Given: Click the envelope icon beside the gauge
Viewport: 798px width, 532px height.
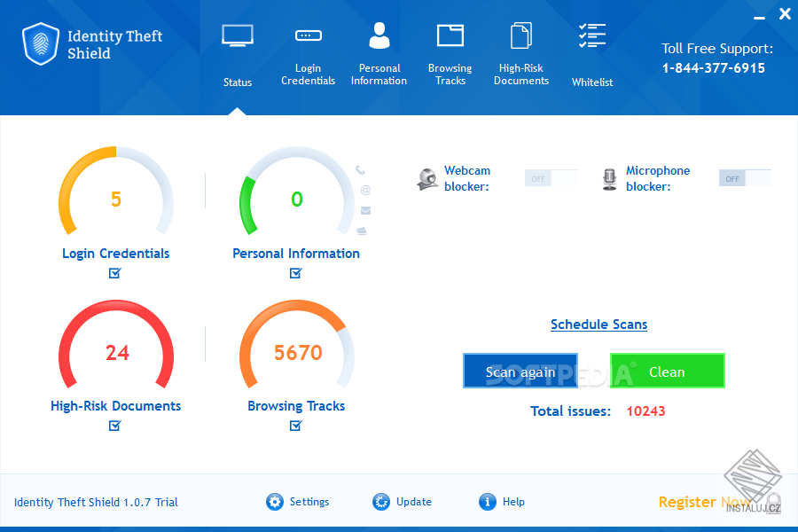Looking at the screenshot, I should coord(365,210).
